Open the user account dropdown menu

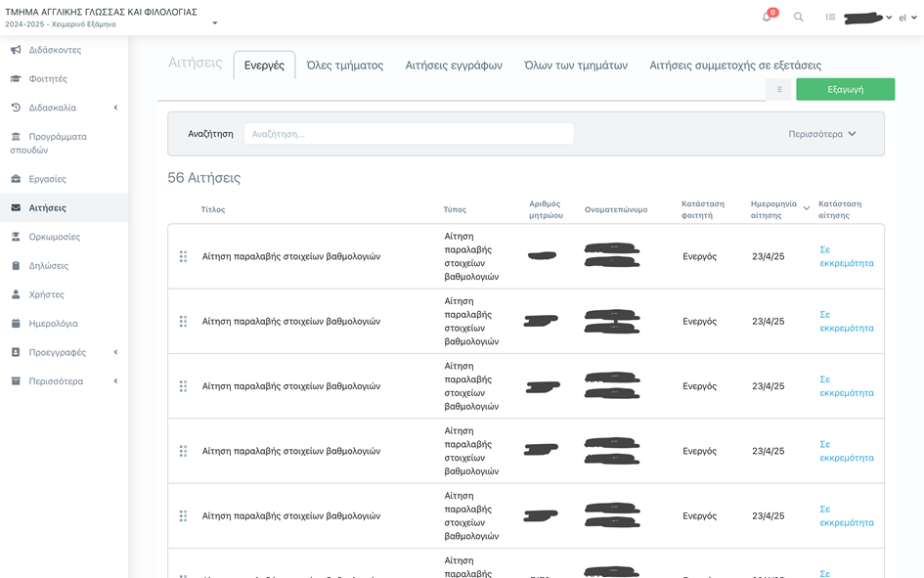[x=867, y=18]
